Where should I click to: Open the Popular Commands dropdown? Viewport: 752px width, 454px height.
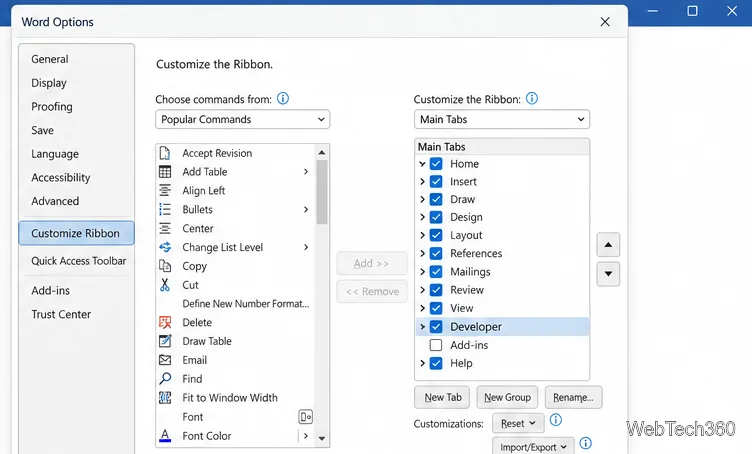(242, 119)
